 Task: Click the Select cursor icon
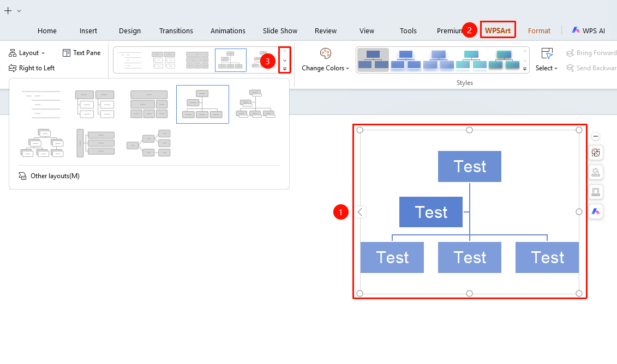click(547, 53)
